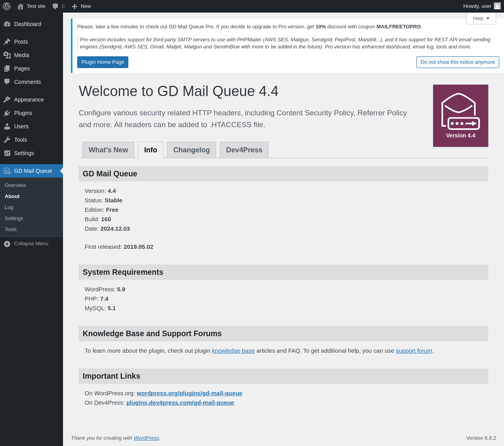Viewport: 504px width, 446px height.
Task: Open the Posts menu label
Action: tap(21, 42)
